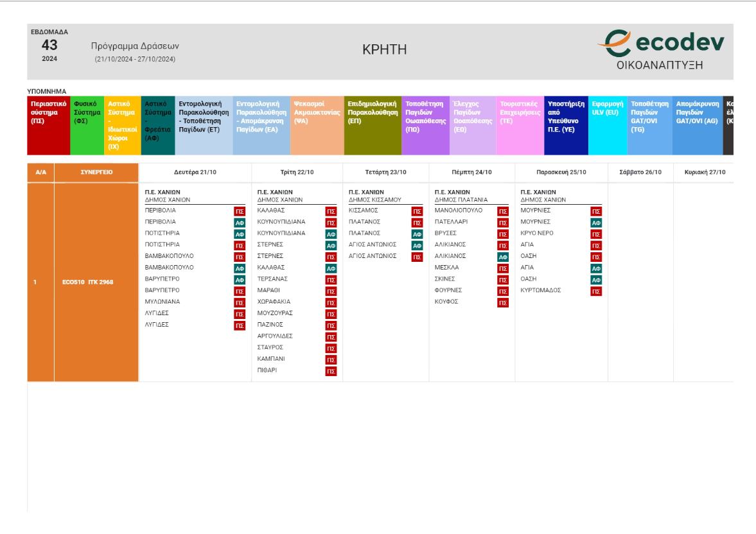The width and height of the screenshot is (756, 534).
Task: Select the cyan Εφαρμογή ULV legend box
Action: (607, 126)
